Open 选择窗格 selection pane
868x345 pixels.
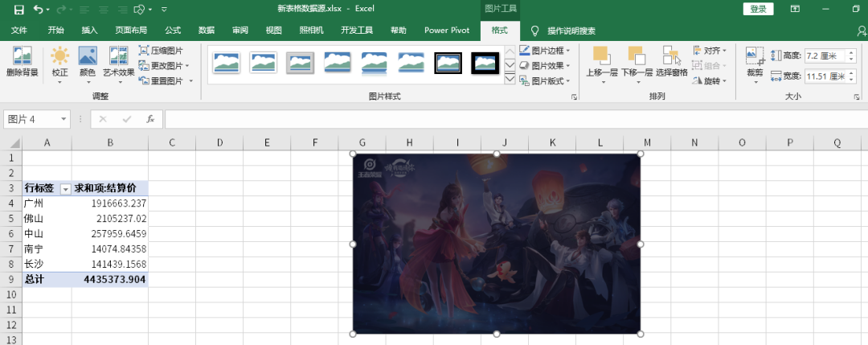671,61
